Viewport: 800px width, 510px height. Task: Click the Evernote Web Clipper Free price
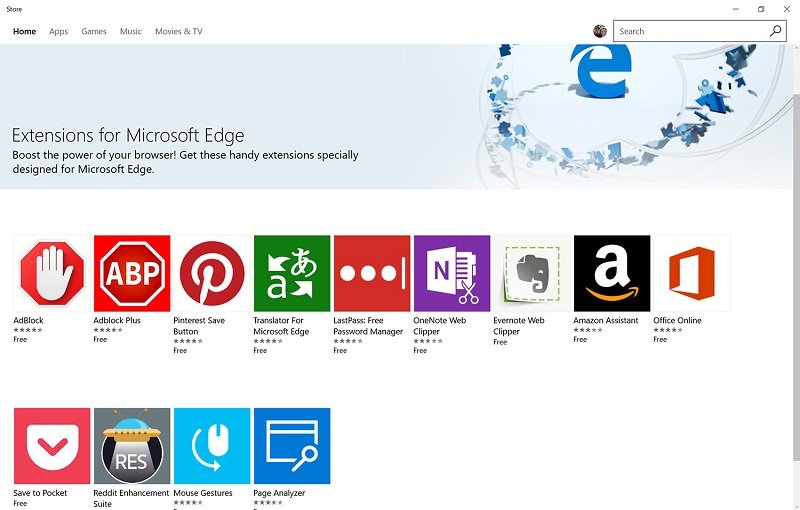(500, 342)
